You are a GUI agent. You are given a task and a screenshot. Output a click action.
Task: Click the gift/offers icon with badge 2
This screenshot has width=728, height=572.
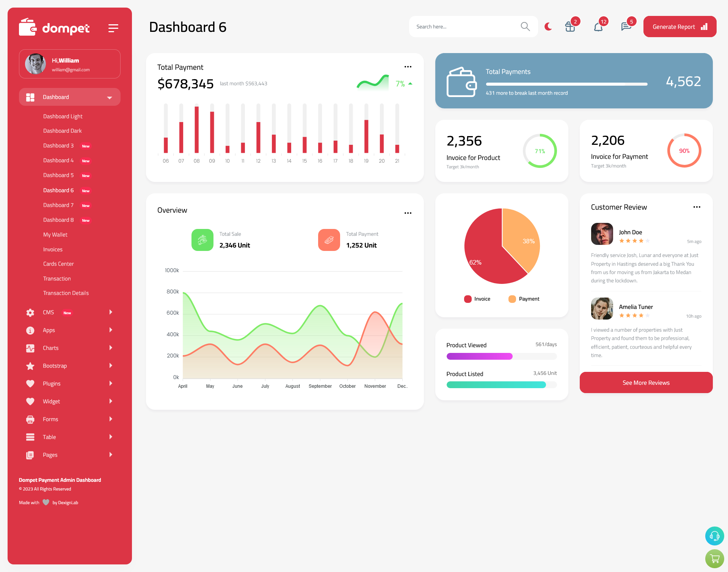point(569,27)
